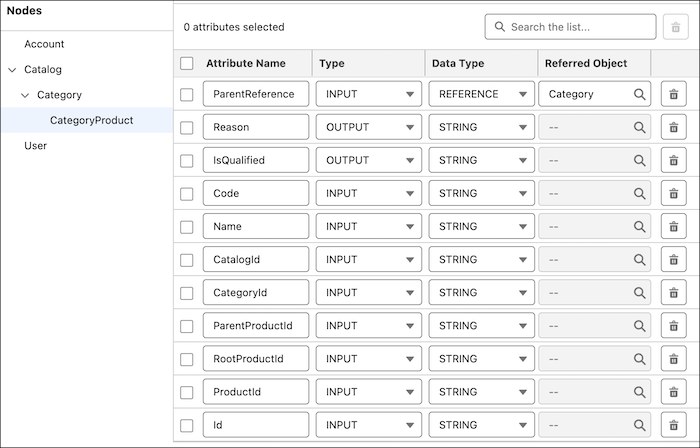Click the bulk delete trash button beside search
The height and width of the screenshot is (448, 700).
click(675, 27)
